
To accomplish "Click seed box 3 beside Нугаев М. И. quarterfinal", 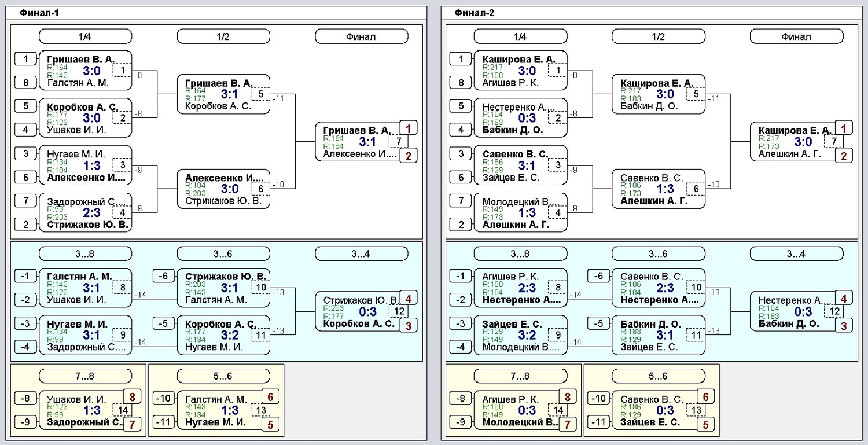I will [x=25, y=153].
